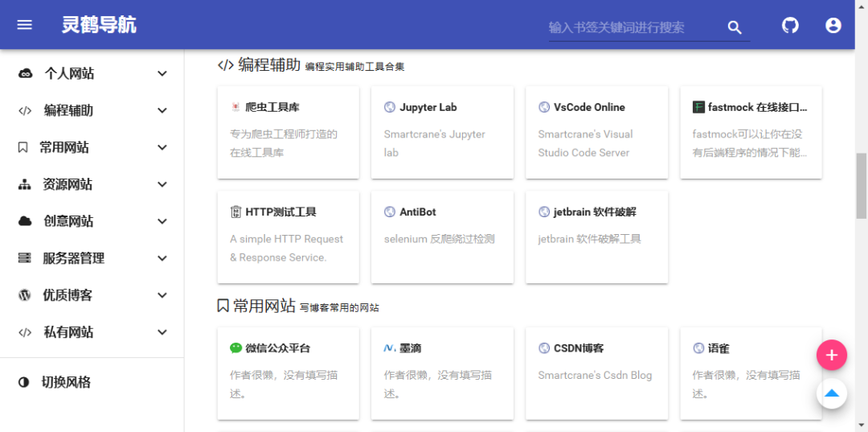Click the Jupyter Lab globe icon
The width and height of the screenshot is (868, 432).
(x=390, y=107)
